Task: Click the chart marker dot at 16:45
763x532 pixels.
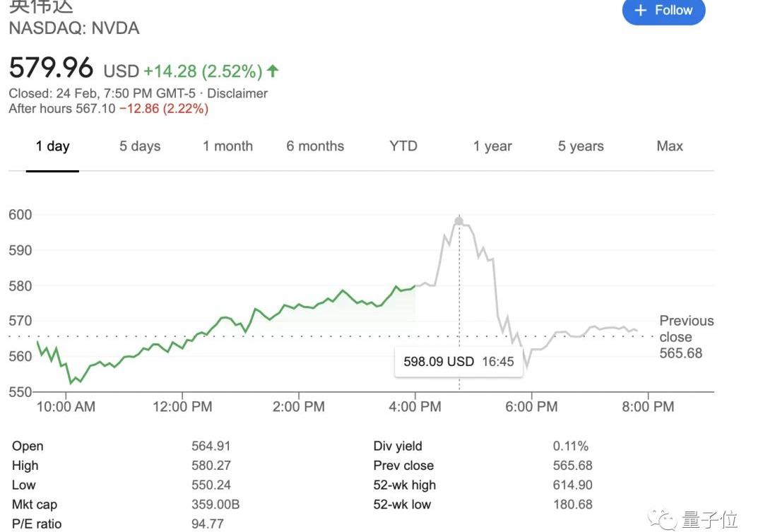Action: [x=459, y=221]
